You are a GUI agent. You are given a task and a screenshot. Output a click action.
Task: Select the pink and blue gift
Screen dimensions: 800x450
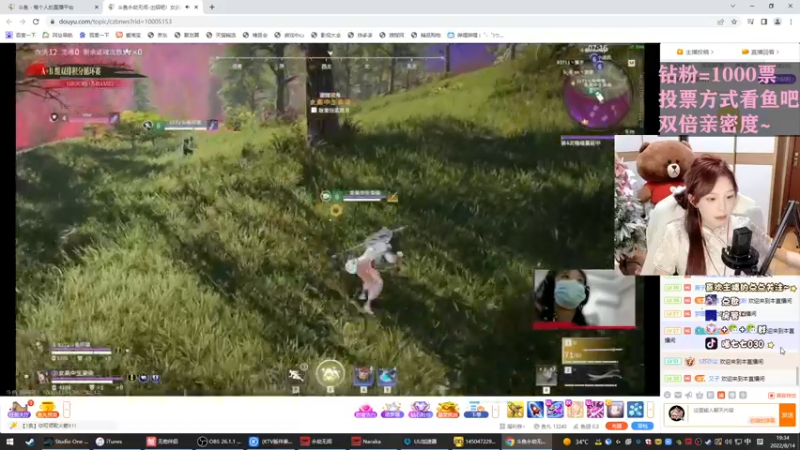[555, 409]
